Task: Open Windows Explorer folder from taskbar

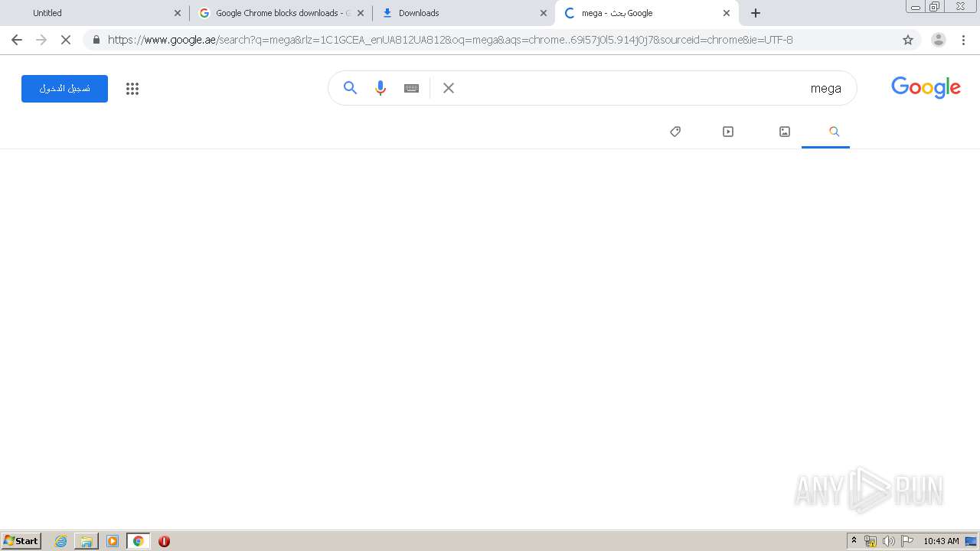Action: click(x=87, y=541)
